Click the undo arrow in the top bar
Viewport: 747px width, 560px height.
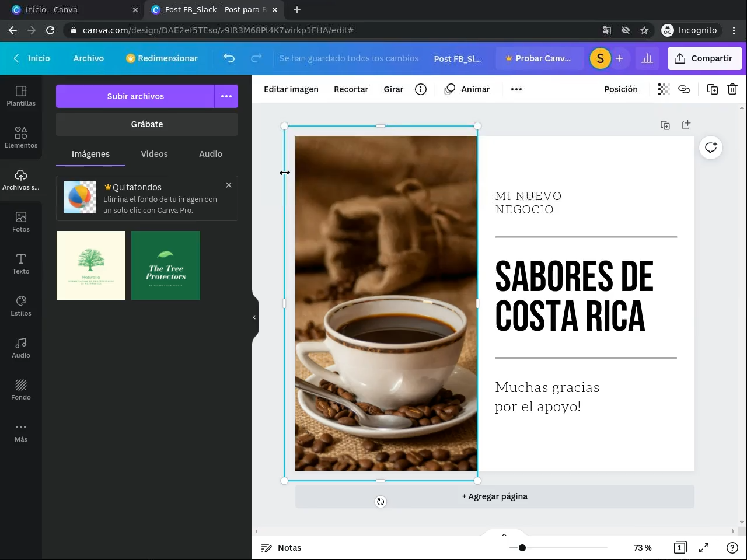[229, 58]
